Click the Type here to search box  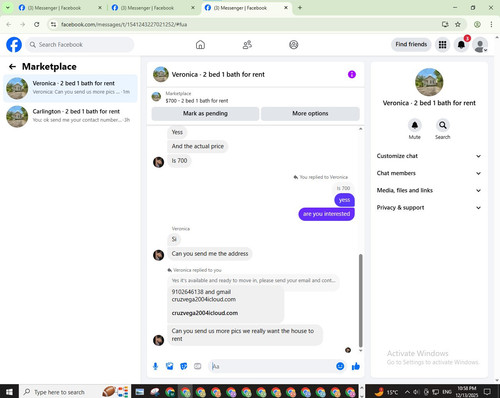tap(74, 392)
